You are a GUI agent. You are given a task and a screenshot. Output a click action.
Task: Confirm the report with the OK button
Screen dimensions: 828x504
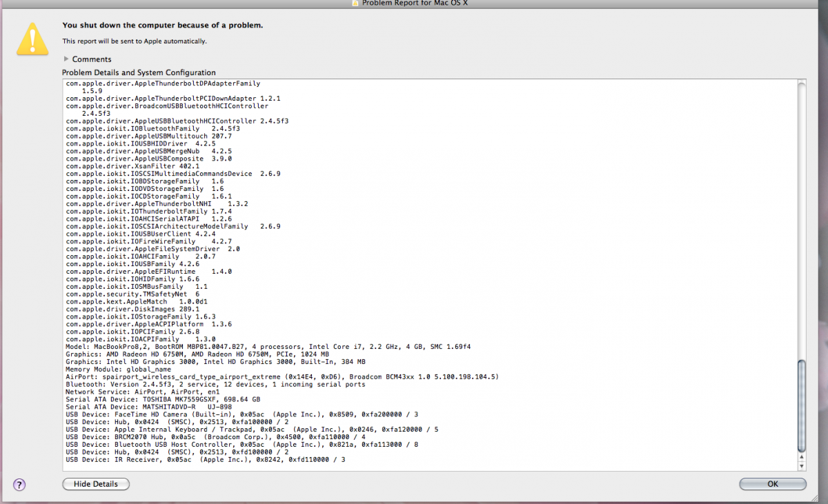pos(773,484)
